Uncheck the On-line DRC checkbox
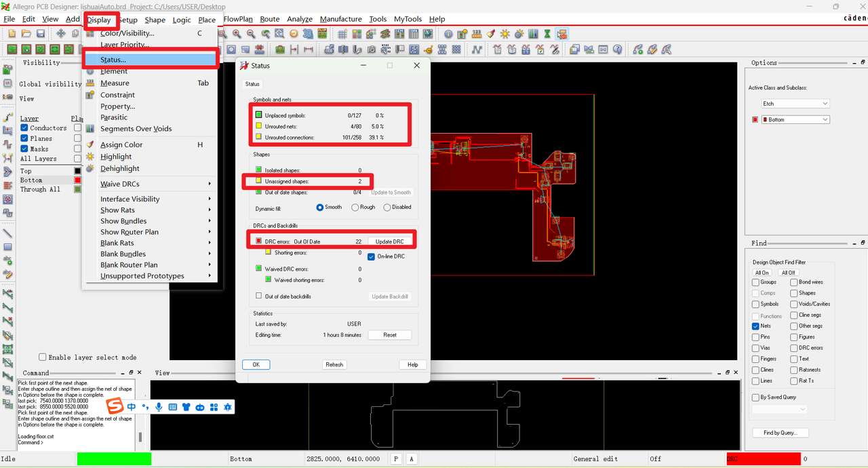The width and height of the screenshot is (868, 468). click(372, 256)
